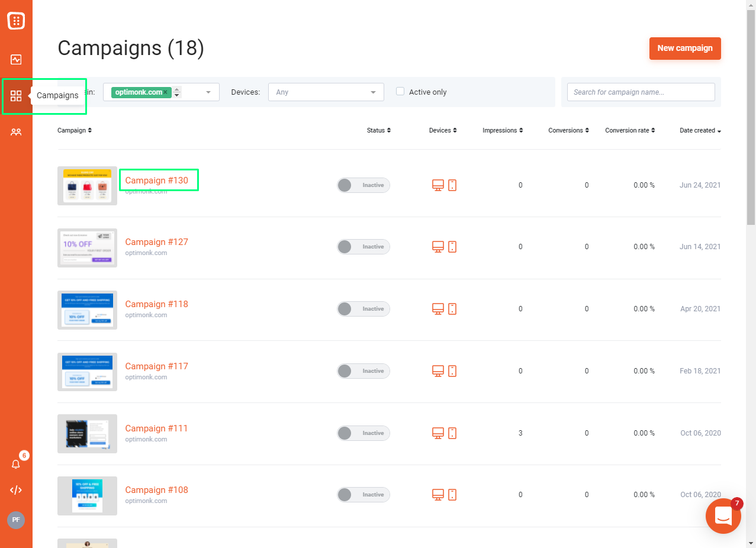Toggle Campaign #130 status switch
The width and height of the screenshot is (756, 548).
click(363, 185)
